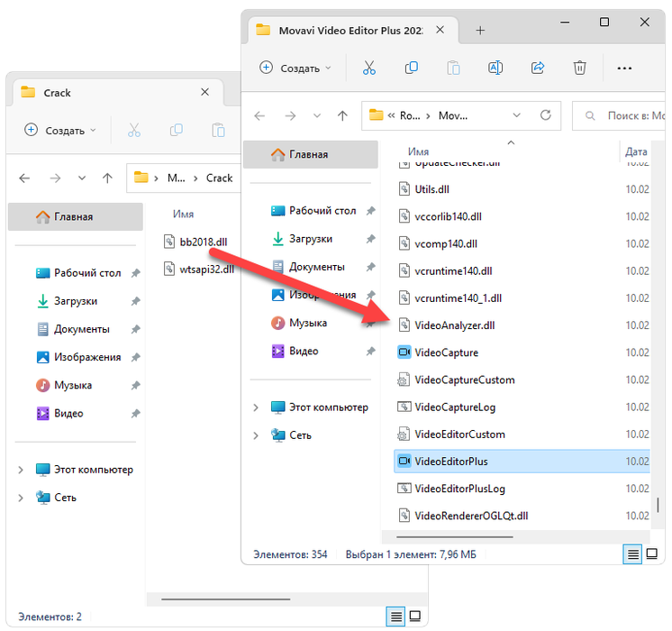Switch Movavi window to large icons view
Screen dimensions: 672x631
(x=652, y=554)
